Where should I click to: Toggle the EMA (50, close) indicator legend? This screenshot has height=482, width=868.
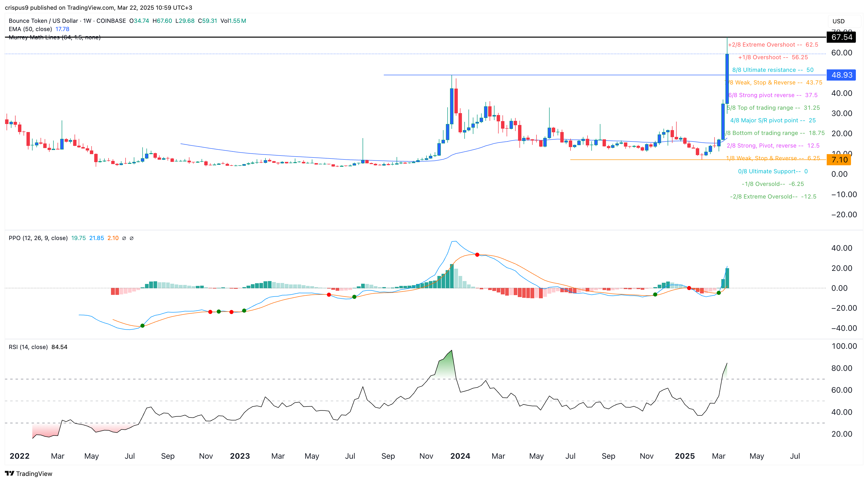pyautogui.click(x=30, y=29)
